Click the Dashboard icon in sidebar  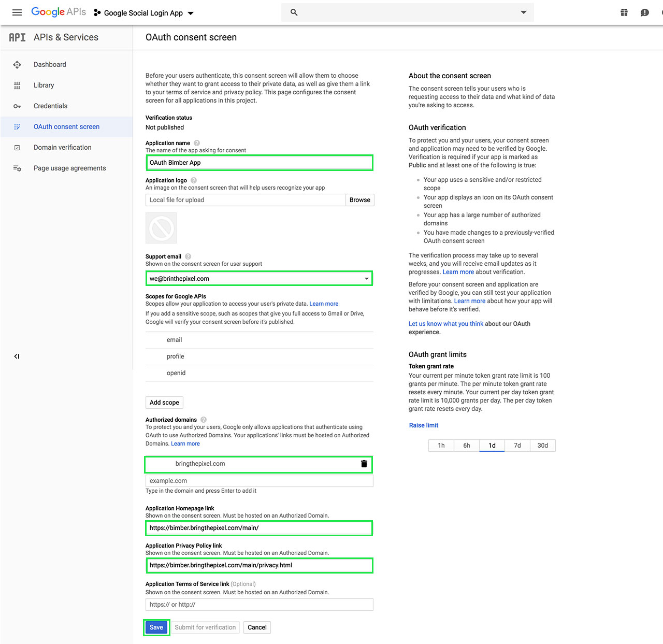(17, 65)
